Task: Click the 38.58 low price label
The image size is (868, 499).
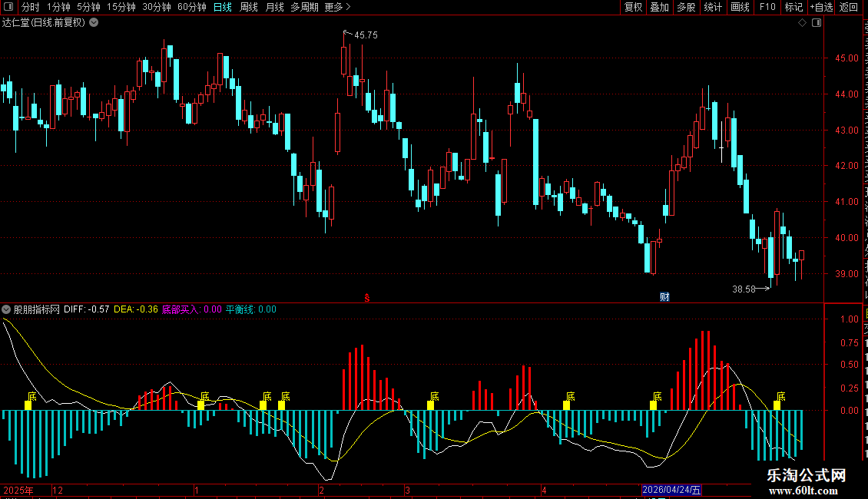Action: point(744,289)
